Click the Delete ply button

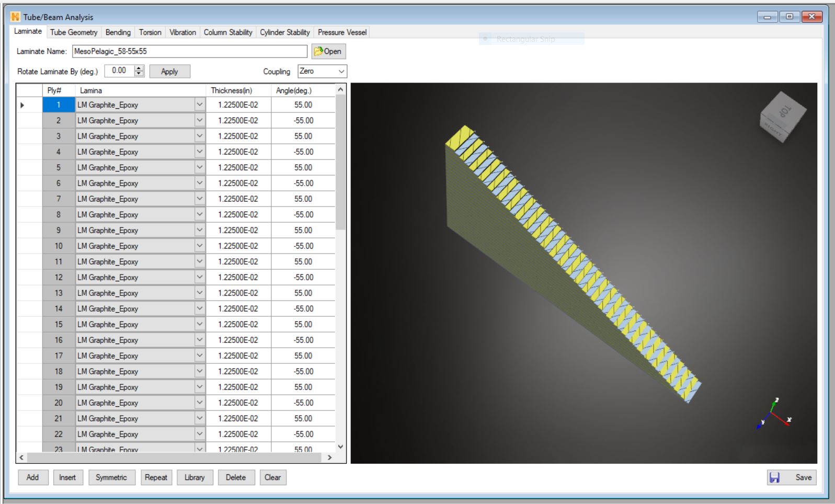(x=236, y=477)
